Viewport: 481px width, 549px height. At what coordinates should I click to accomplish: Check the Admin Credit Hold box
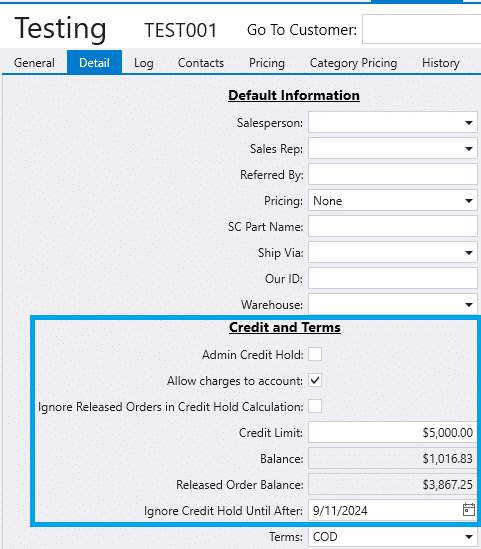(315, 354)
